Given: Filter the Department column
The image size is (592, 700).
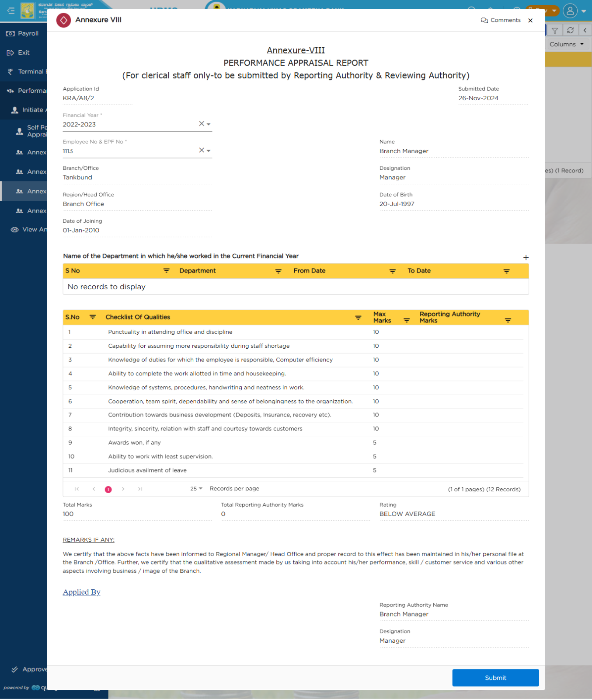Looking at the screenshot, I should (278, 271).
